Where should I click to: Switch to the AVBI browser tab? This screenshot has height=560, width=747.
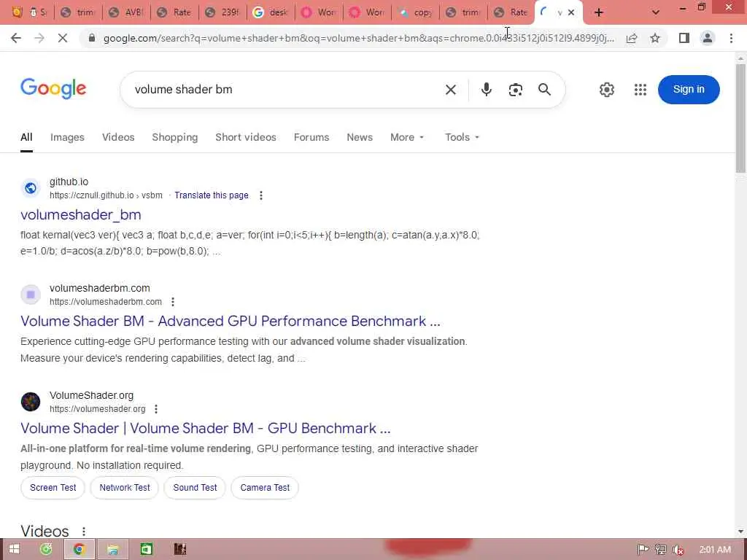click(x=126, y=12)
